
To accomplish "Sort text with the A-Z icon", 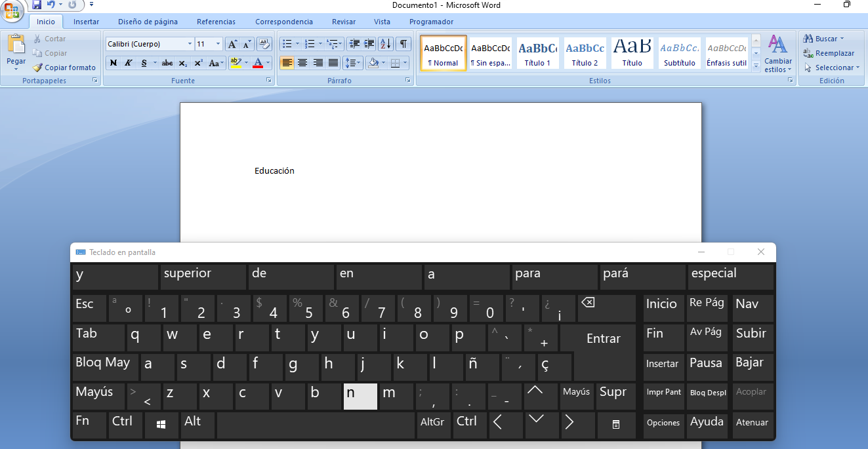I will click(x=386, y=44).
